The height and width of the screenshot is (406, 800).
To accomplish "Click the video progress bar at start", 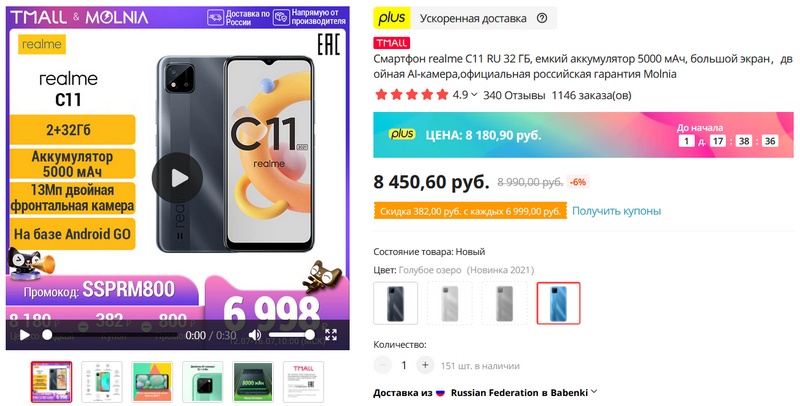I will [x=47, y=335].
